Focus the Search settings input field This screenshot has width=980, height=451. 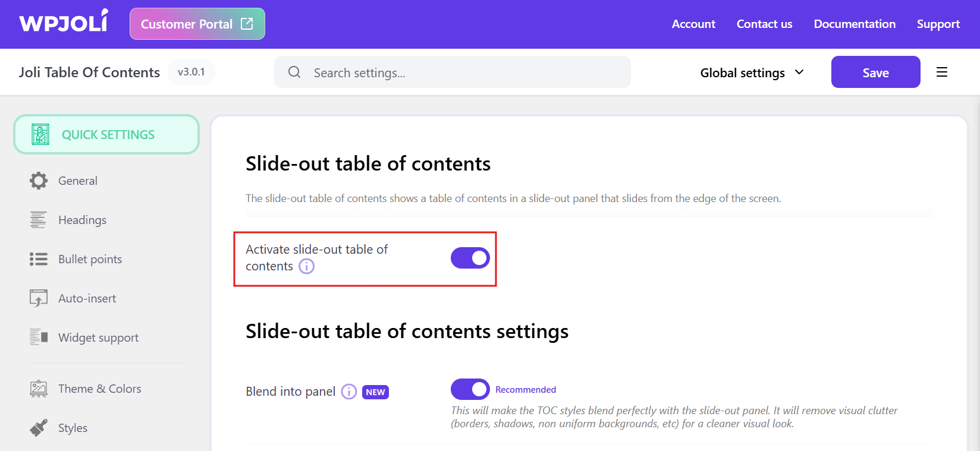[x=464, y=72]
